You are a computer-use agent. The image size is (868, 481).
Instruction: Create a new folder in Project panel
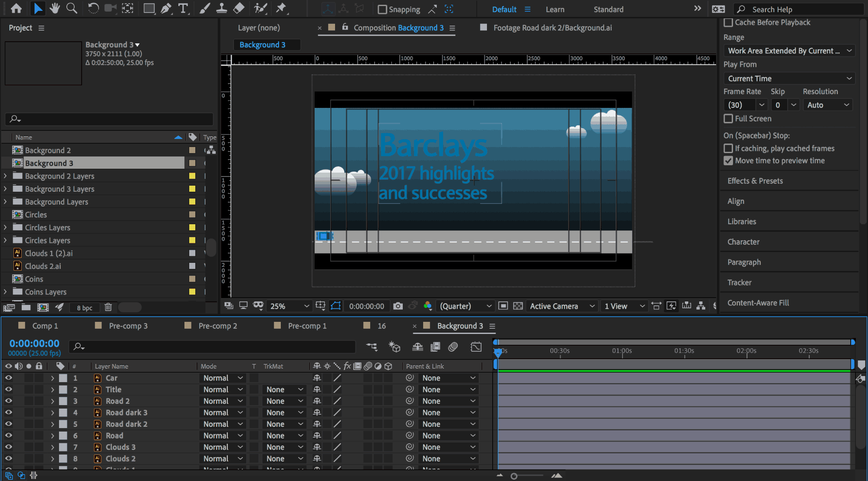click(x=26, y=308)
